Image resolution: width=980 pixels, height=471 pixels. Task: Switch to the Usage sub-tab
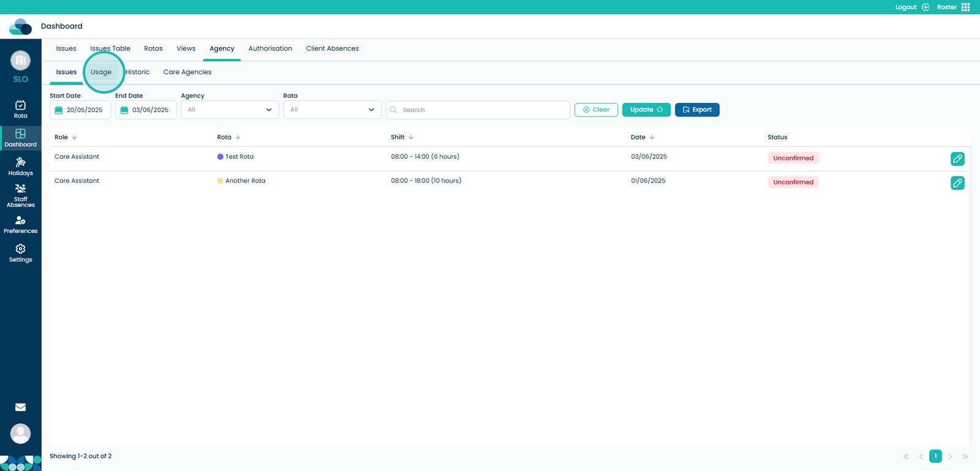[x=101, y=72]
